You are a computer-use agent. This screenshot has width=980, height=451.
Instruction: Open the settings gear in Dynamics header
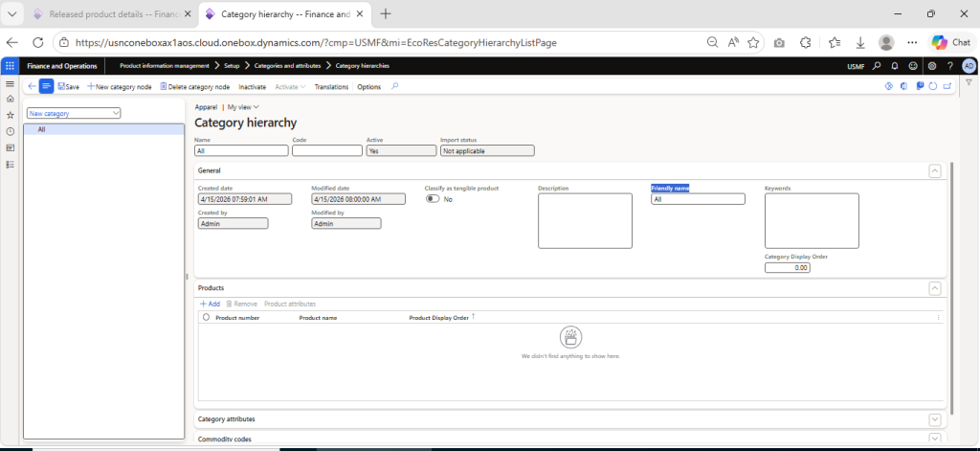(931, 66)
